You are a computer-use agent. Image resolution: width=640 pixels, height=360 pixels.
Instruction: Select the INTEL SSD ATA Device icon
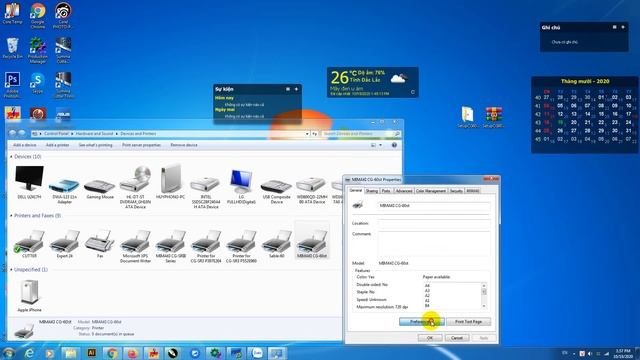coord(206,192)
